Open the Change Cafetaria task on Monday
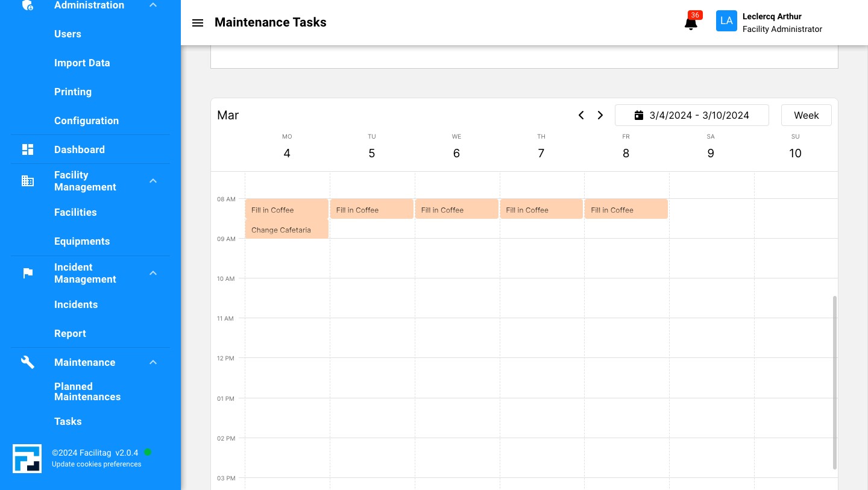Viewport: 868px width, 490px height. (x=286, y=230)
